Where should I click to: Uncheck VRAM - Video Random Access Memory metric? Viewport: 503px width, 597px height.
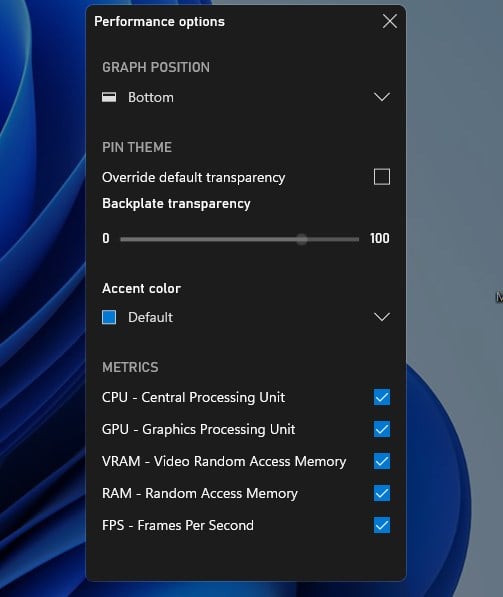click(x=382, y=461)
